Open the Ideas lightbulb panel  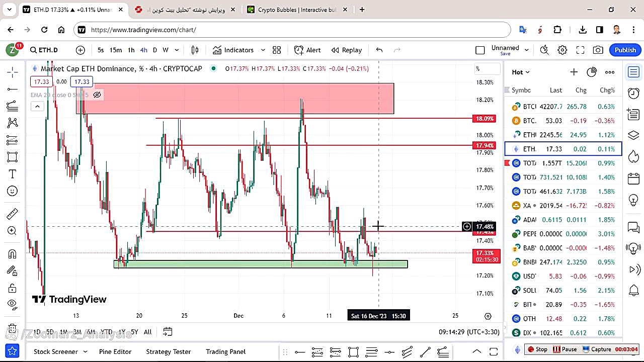[633, 200]
